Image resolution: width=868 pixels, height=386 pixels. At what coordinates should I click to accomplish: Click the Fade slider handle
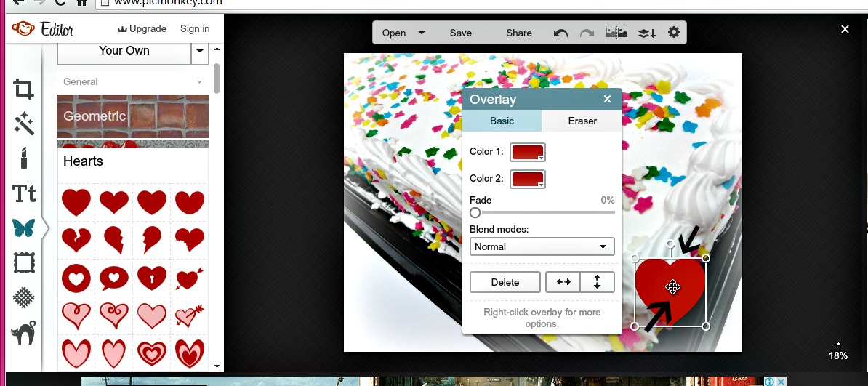tap(475, 213)
